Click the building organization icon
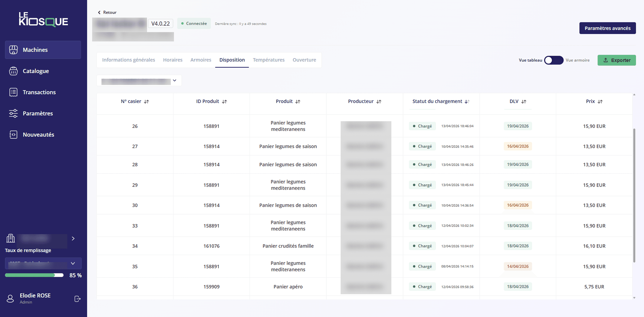This screenshot has width=644, height=317. click(x=11, y=238)
